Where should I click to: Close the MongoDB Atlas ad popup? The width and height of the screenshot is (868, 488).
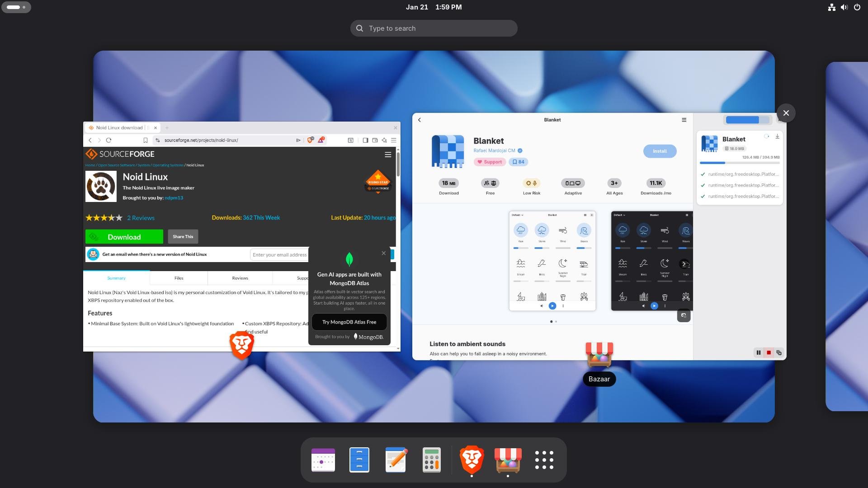coord(383,253)
